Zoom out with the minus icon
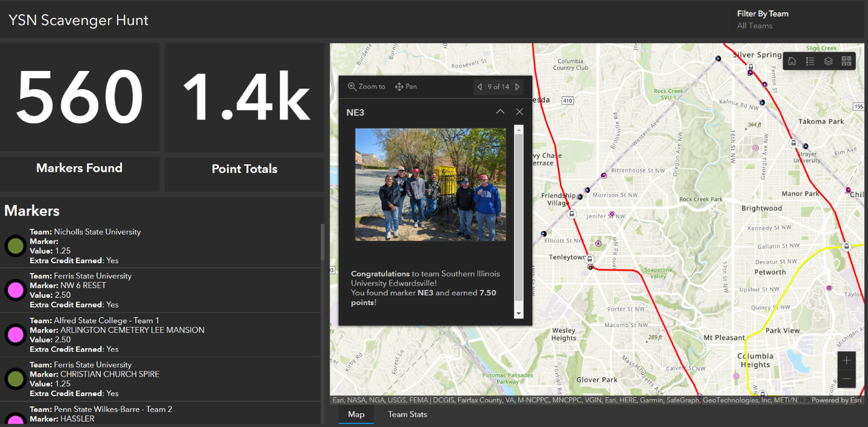The height and width of the screenshot is (427, 868). (x=846, y=378)
